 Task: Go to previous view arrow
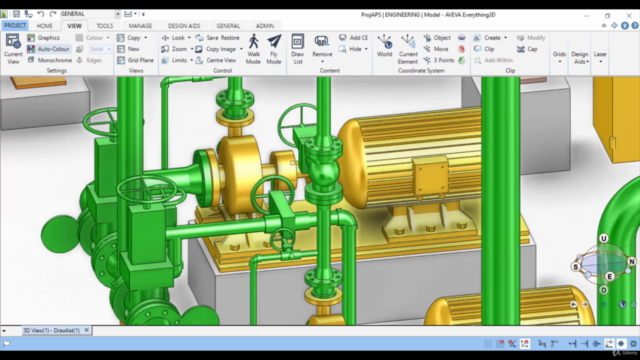[x=573, y=304]
